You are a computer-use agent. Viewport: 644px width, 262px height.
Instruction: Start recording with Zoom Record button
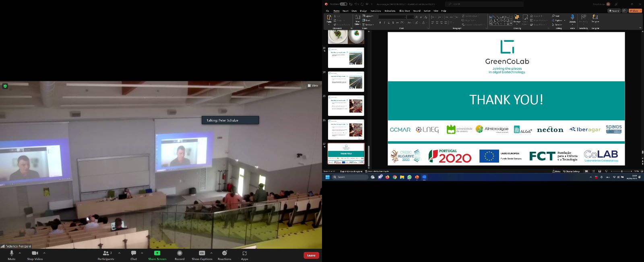coord(180,255)
